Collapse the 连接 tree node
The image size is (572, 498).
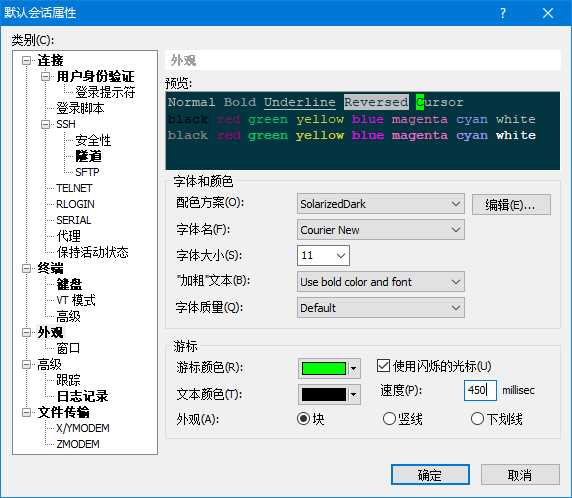26,61
